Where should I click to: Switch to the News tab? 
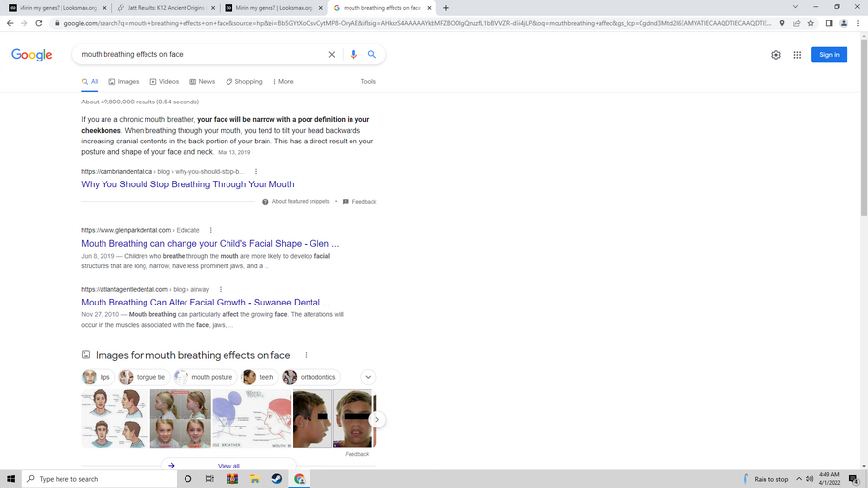(202, 82)
